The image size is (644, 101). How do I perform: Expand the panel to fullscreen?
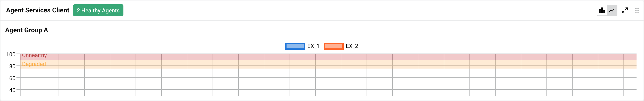(x=625, y=10)
